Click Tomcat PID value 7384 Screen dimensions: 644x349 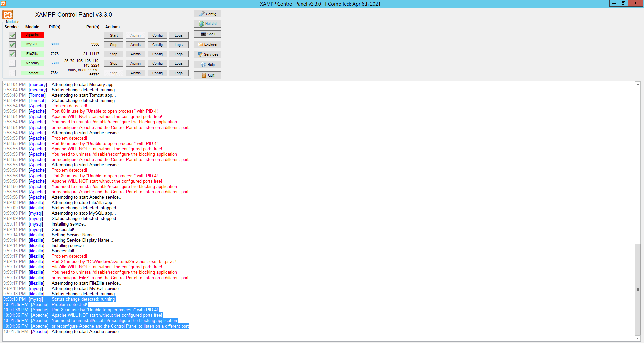coord(55,73)
